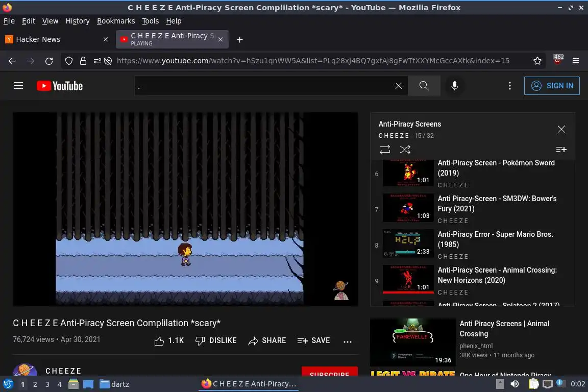Viewport: 588px width, 392px height.
Task: Open the dartz folder in taskbar
Action: (114, 384)
